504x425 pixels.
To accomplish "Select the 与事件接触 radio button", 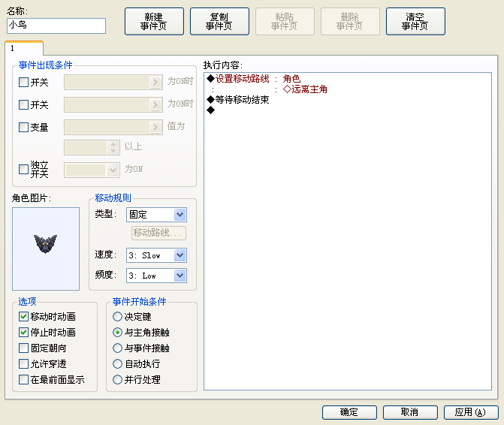I will click(x=117, y=348).
